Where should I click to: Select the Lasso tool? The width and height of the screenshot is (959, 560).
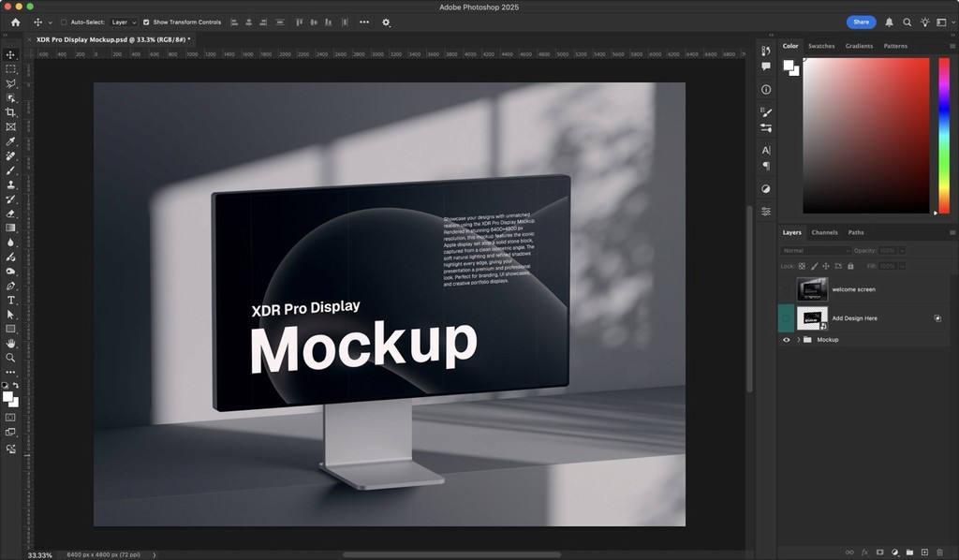click(x=10, y=83)
